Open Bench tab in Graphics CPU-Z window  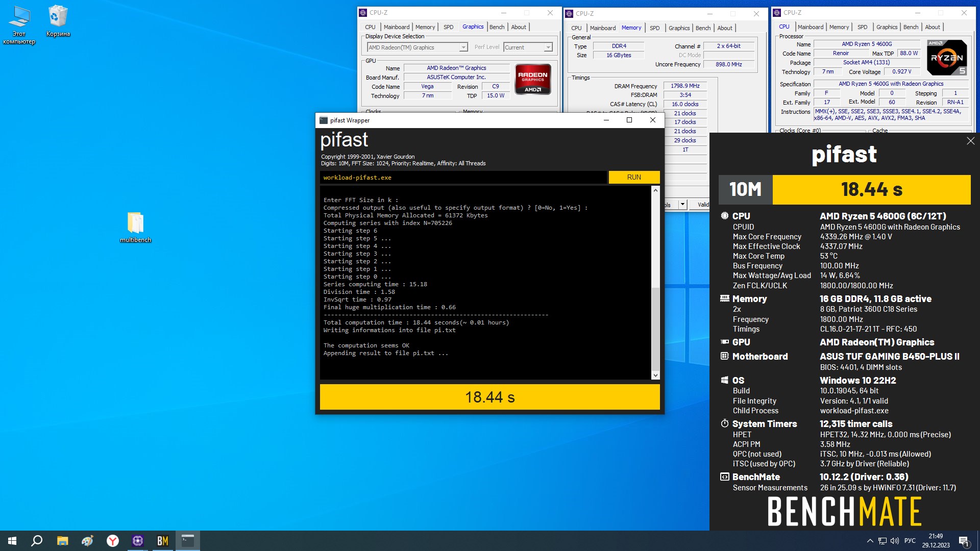[497, 27]
